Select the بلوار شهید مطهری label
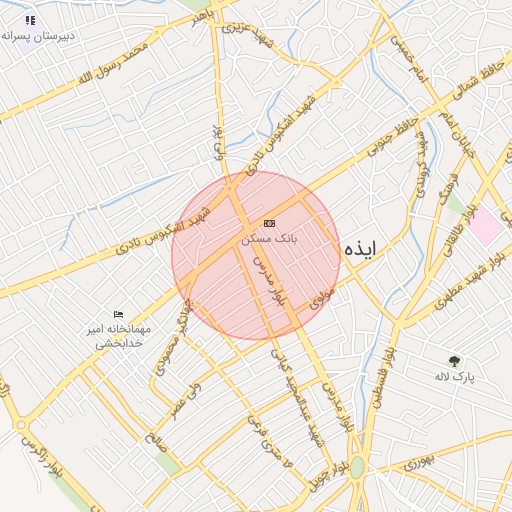Image resolution: width=512 pixels, height=512 pixels. click(x=468, y=280)
